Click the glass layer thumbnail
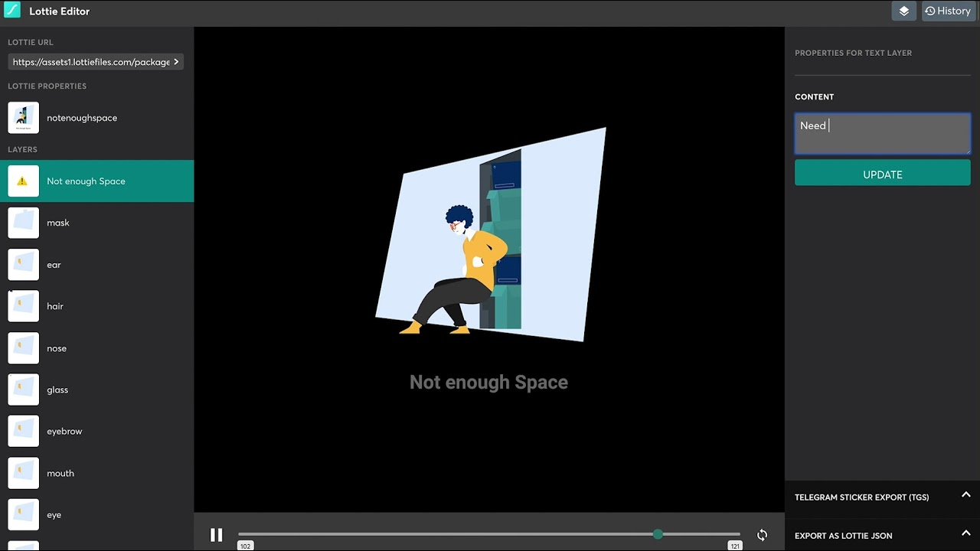The height and width of the screenshot is (551, 980). click(23, 390)
